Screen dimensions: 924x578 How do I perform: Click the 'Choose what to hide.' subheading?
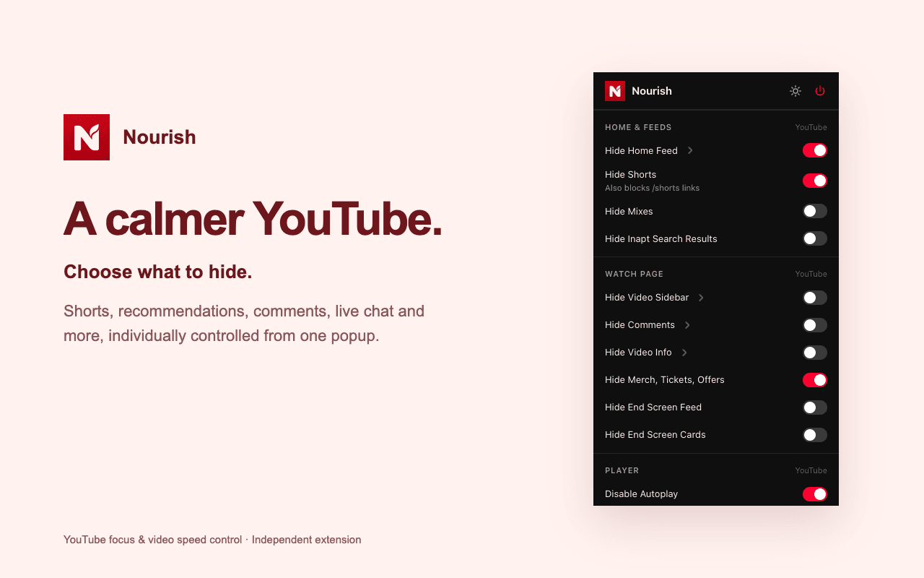(158, 272)
